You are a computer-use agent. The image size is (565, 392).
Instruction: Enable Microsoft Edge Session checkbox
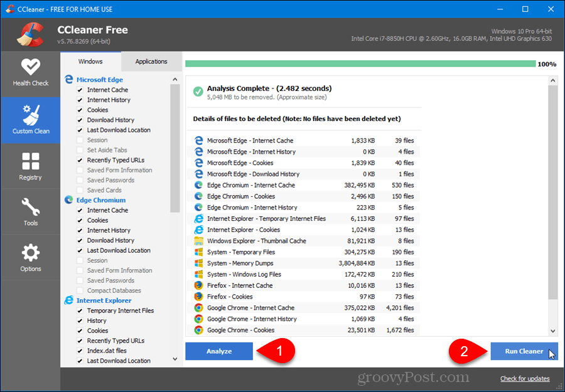pos(80,140)
